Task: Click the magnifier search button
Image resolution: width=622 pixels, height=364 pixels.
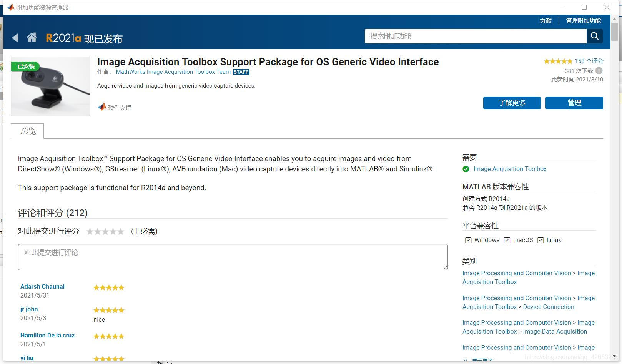Action: (x=594, y=36)
